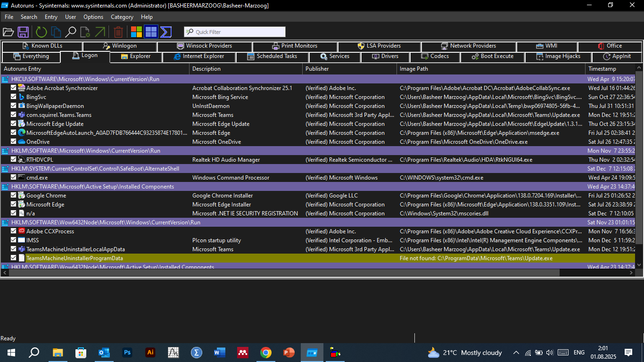Uncheck BingWallpaperDaemon entry checkbox

pos(14,106)
